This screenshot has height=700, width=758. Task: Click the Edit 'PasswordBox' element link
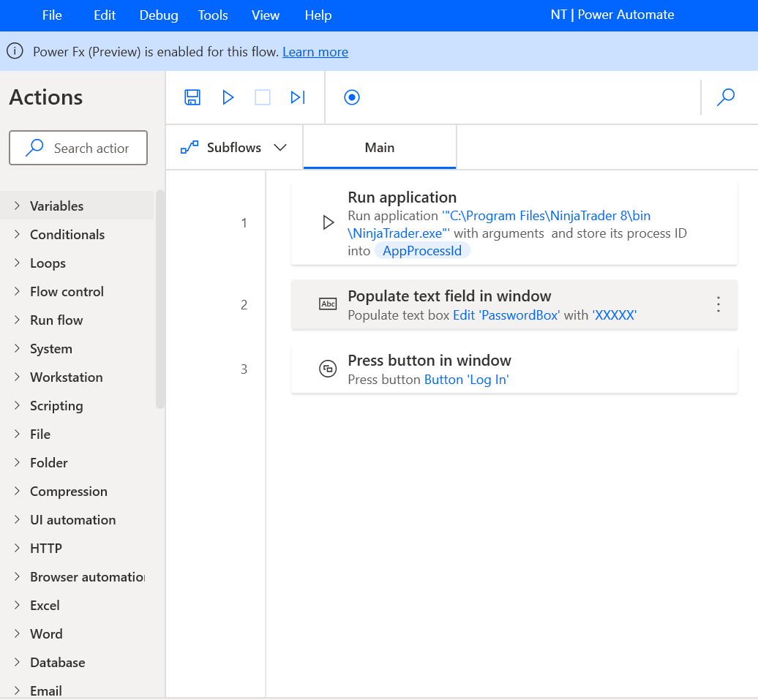pos(506,315)
